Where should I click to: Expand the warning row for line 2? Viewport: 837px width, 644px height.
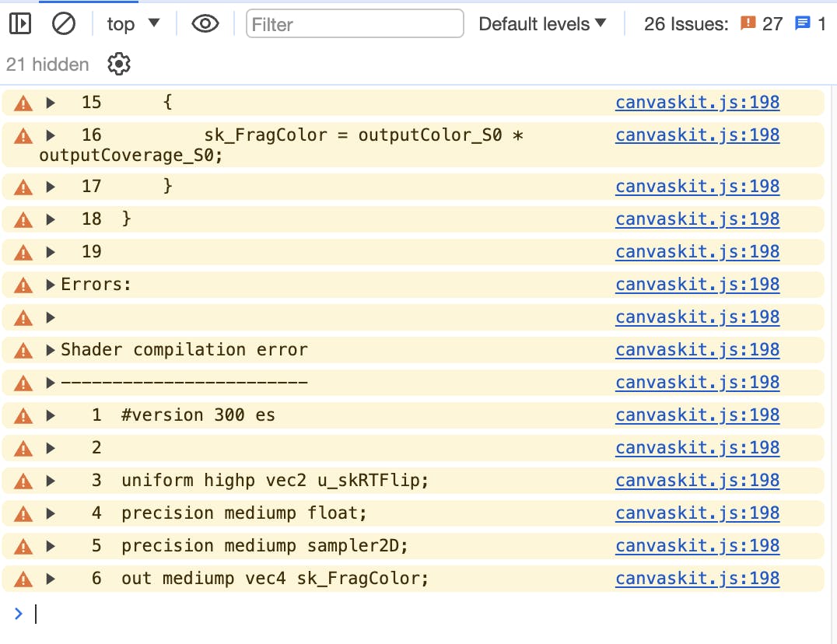pos(51,448)
